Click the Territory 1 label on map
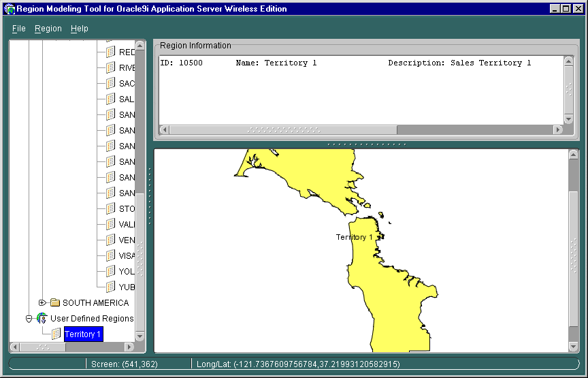This screenshot has width=588, height=378. [355, 237]
